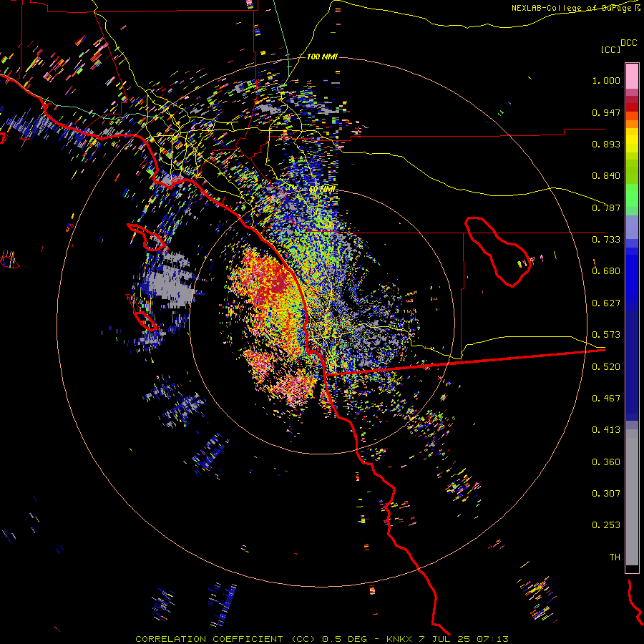This screenshot has width=644, height=644.
Task: Click the 100 NMI range ring label
Action: (x=322, y=57)
